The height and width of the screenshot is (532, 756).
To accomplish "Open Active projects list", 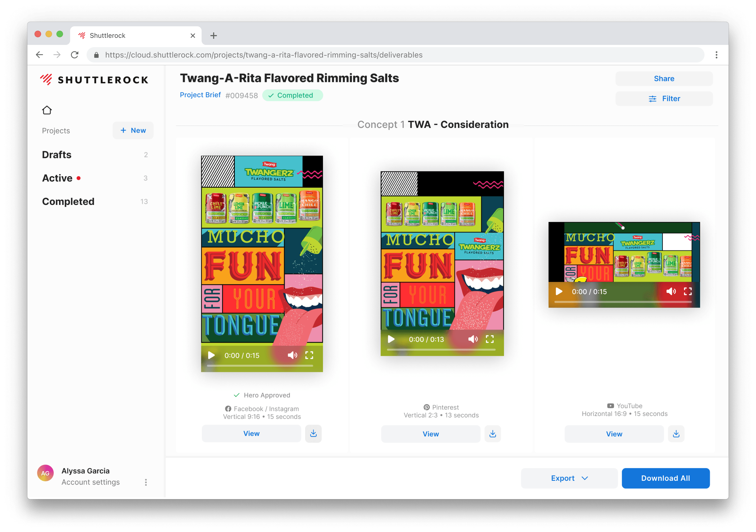I will (95, 178).
